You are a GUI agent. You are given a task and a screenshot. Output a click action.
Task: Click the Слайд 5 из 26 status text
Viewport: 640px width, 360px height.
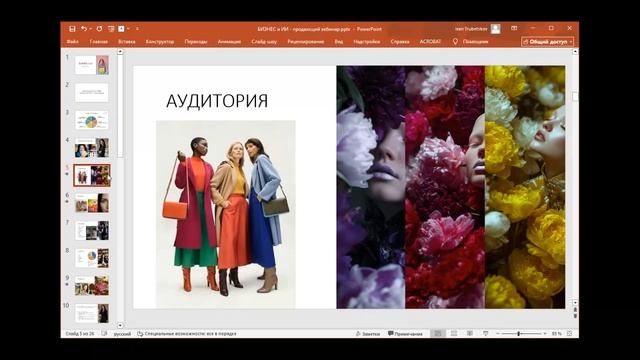point(80,334)
